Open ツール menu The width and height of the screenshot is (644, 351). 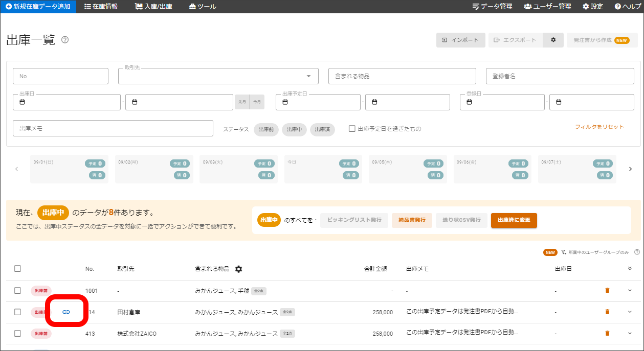pyautogui.click(x=203, y=7)
